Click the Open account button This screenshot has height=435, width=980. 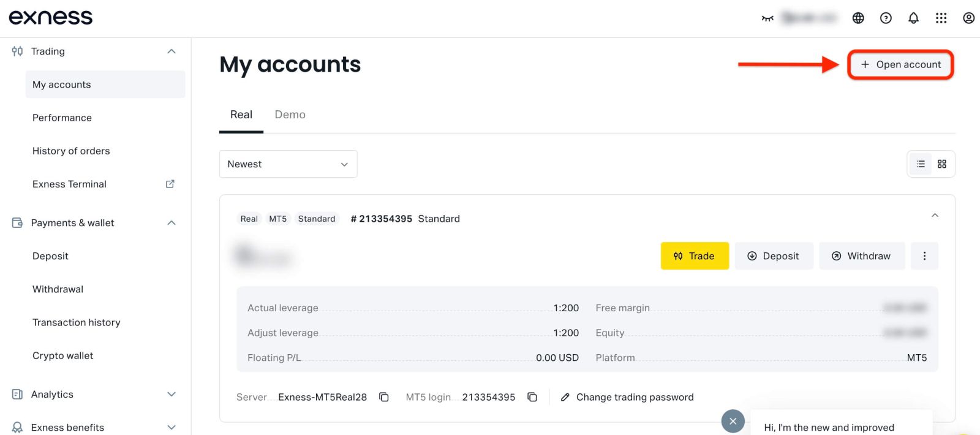[900, 64]
